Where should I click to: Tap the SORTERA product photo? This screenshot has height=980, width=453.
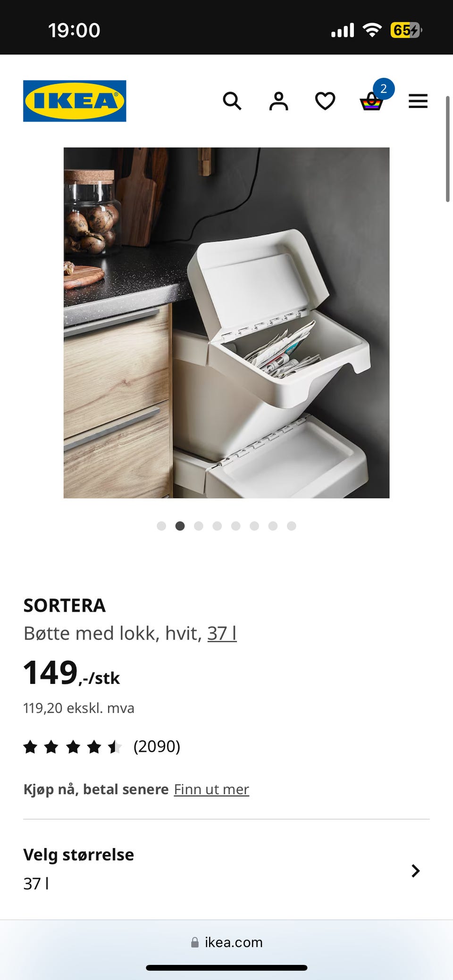click(x=226, y=323)
